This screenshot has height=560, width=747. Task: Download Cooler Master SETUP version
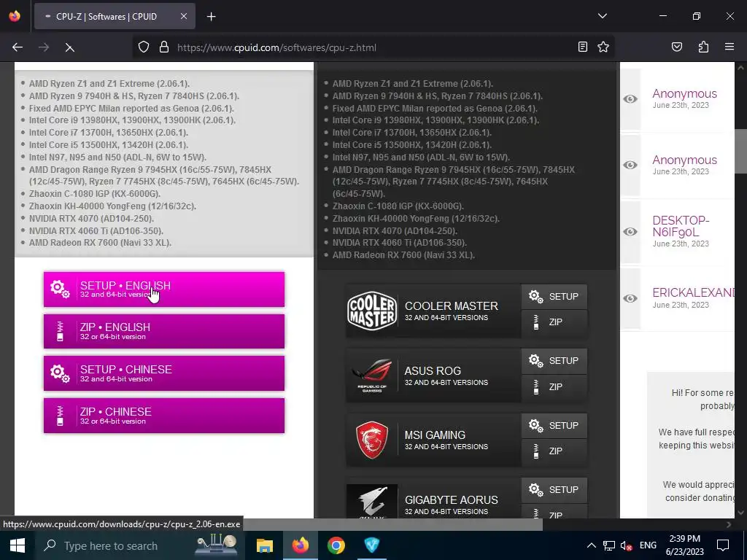coord(554,297)
